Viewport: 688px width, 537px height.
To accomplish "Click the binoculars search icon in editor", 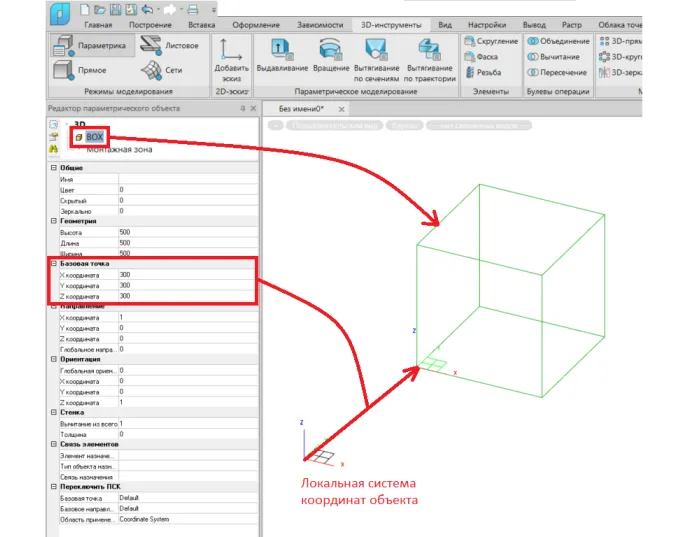I will [54, 149].
